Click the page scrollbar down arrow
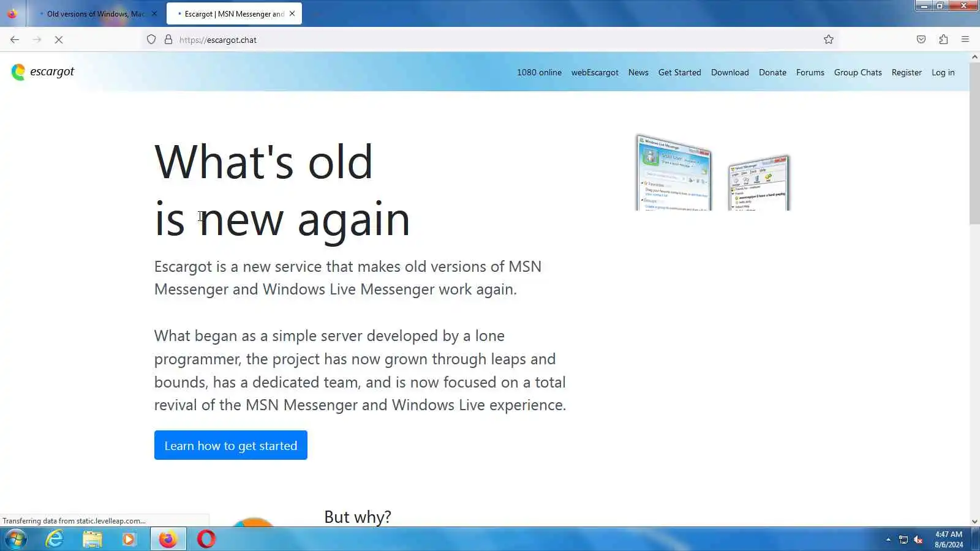 point(974,522)
